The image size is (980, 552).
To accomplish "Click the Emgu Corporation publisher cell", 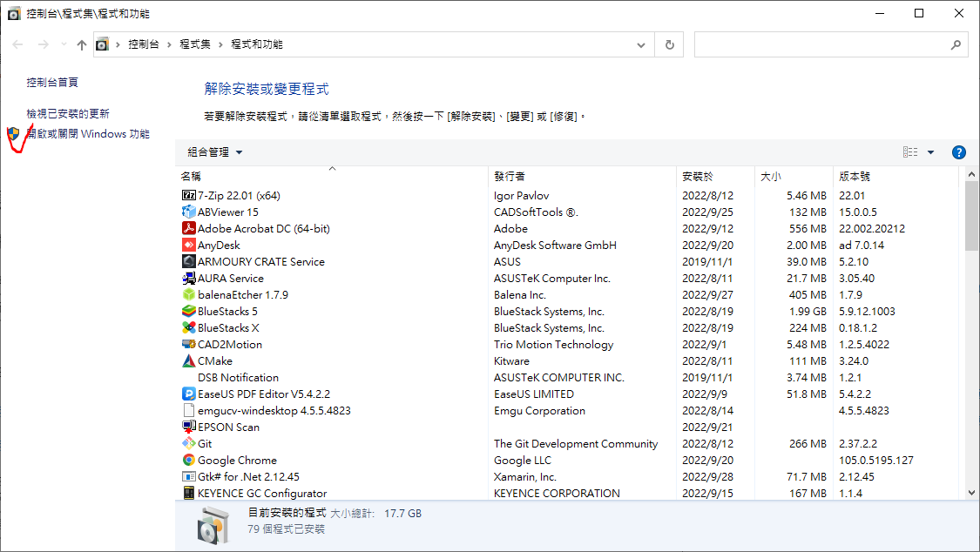I will 539,410.
